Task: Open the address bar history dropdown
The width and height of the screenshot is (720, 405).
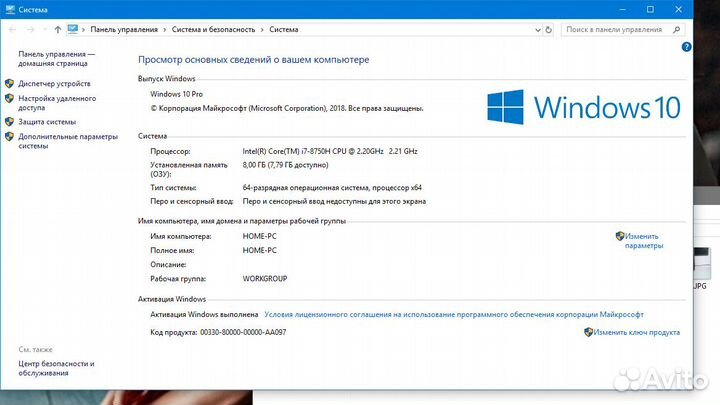Action: pos(538,30)
